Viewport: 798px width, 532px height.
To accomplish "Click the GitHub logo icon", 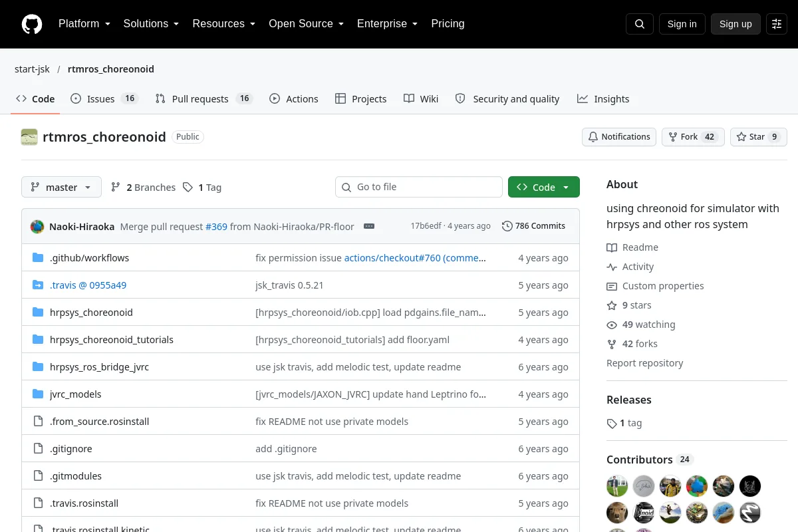I will coord(32,24).
